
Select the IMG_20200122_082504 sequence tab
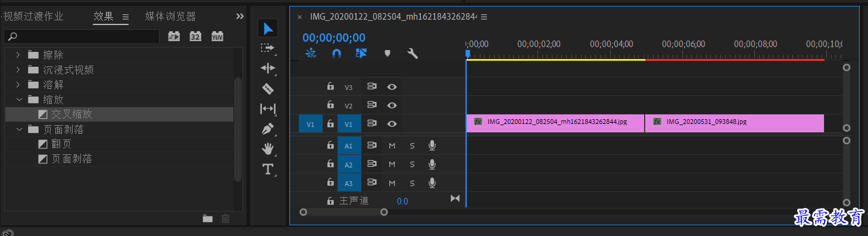tap(393, 17)
